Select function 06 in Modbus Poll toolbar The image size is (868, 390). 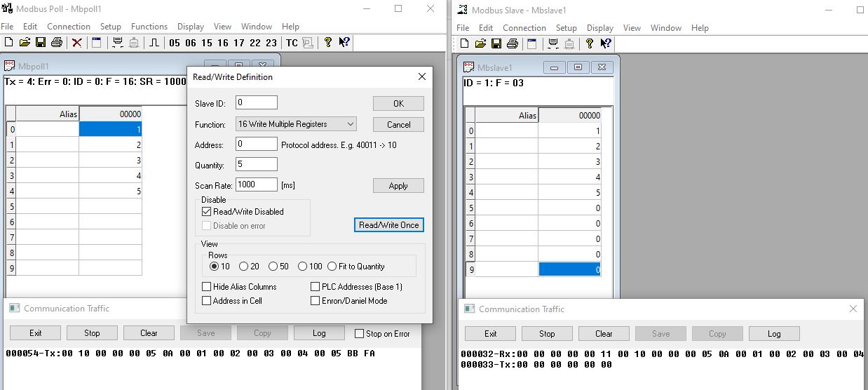click(x=191, y=43)
